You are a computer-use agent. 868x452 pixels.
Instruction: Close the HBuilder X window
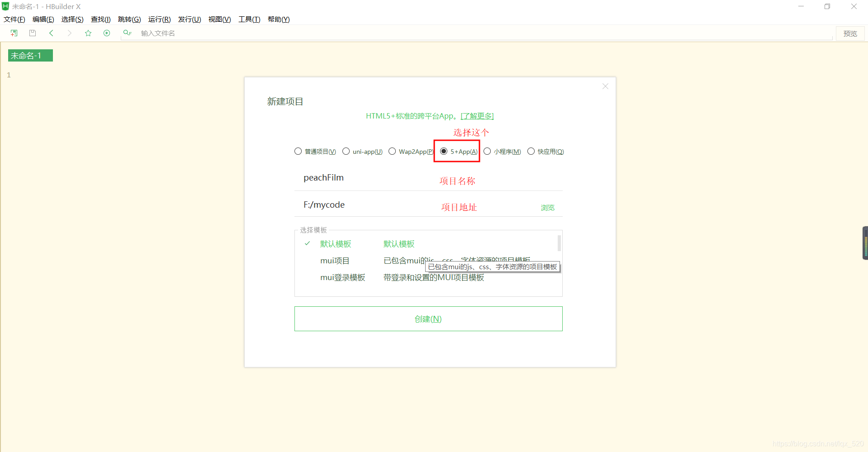coord(854,6)
